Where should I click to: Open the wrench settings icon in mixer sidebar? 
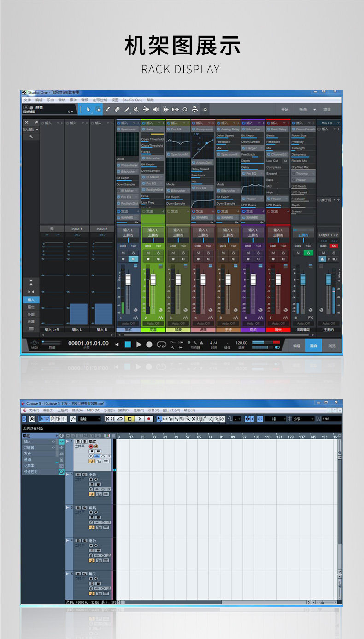[x=31, y=137]
